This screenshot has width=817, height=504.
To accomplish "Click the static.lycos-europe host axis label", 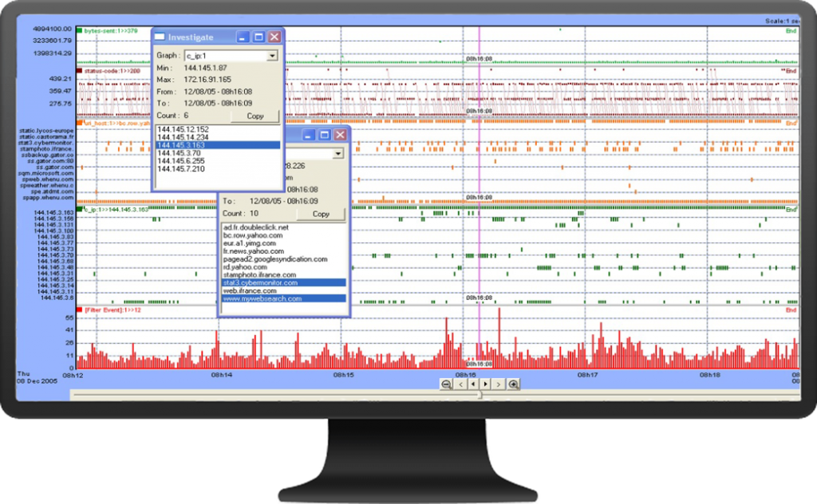I will 46,131.
